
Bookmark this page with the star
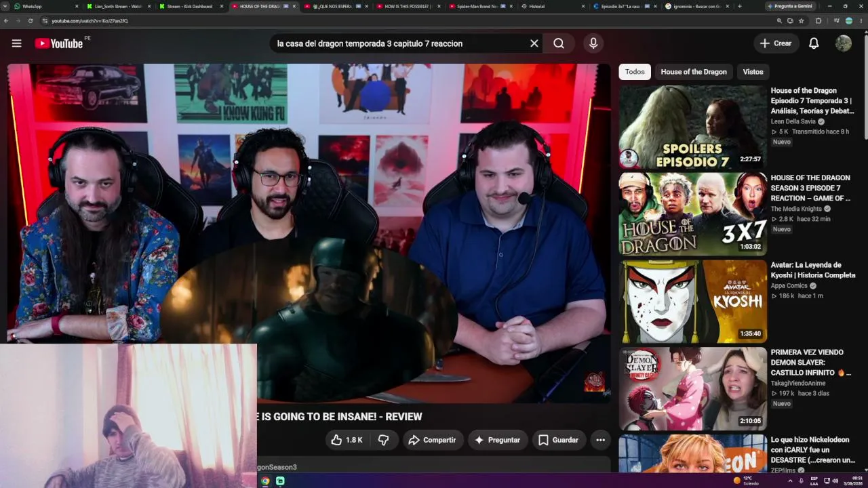click(x=801, y=21)
